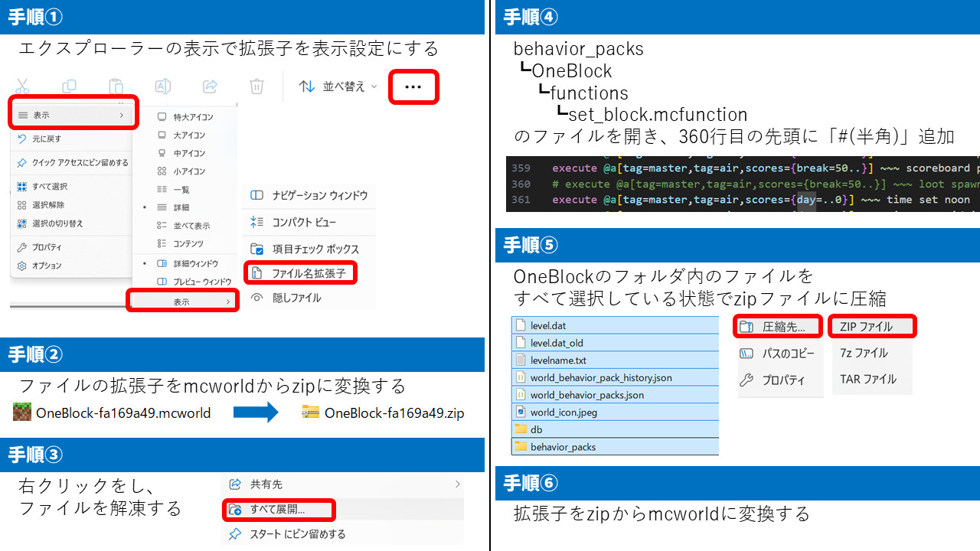This screenshot has width=980, height=551.
Task: Open the three-dot more options button
Action: (413, 87)
